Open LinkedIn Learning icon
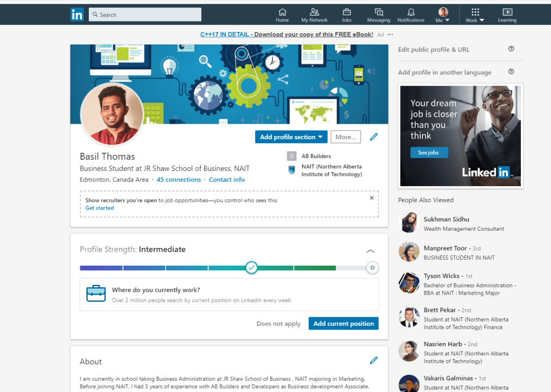551x392 pixels. coord(507,12)
